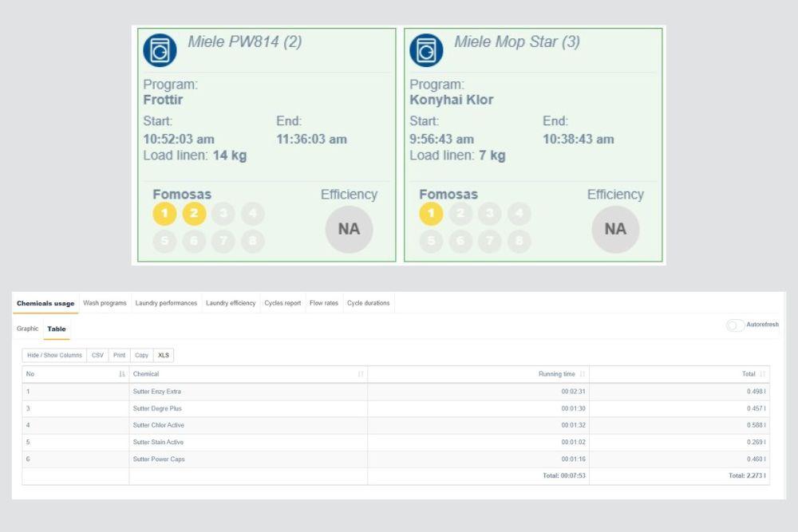
Task: Click the Sutter Stain Active chemical row
Action: [x=396, y=443]
